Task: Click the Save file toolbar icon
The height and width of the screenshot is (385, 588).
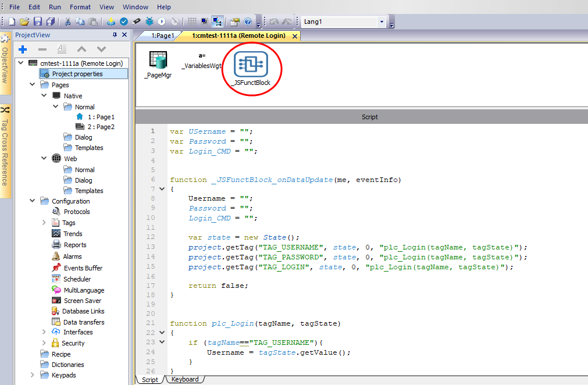Action: pyautogui.click(x=38, y=22)
